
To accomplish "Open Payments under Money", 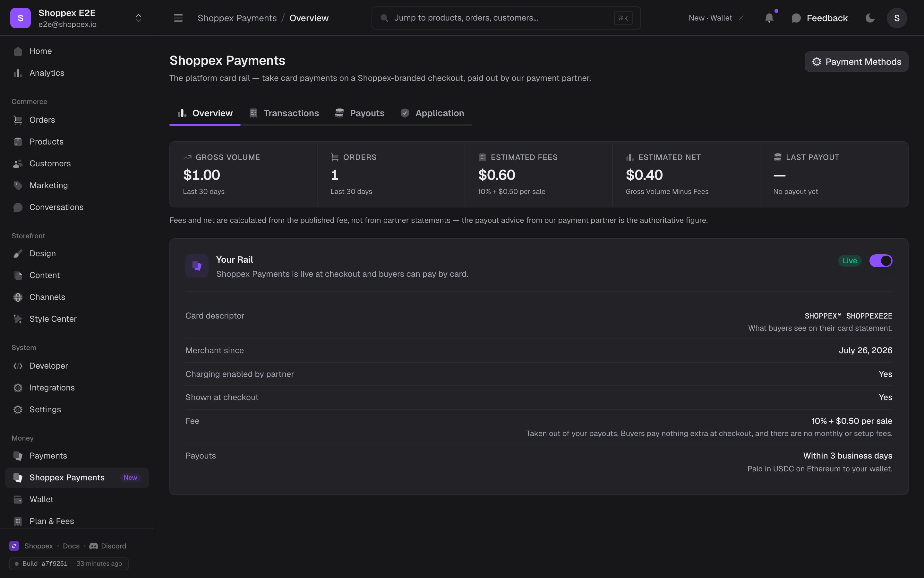I will click(x=77, y=456).
